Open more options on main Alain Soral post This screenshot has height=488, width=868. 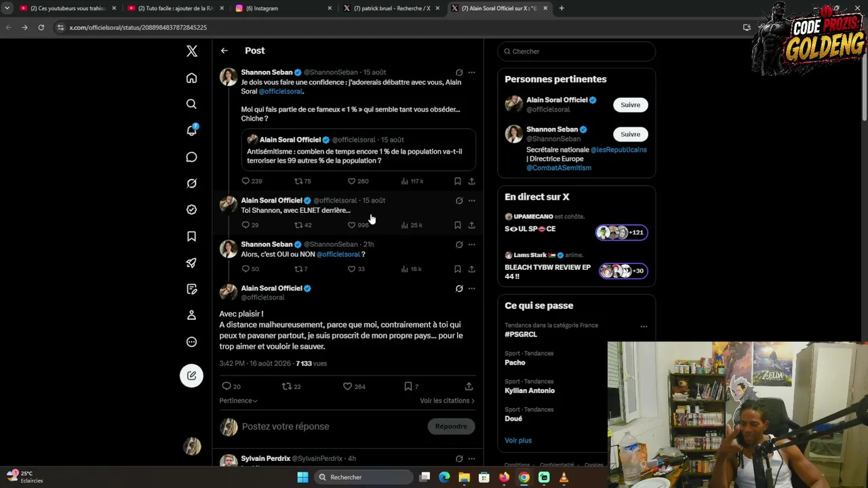(x=471, y=289)
